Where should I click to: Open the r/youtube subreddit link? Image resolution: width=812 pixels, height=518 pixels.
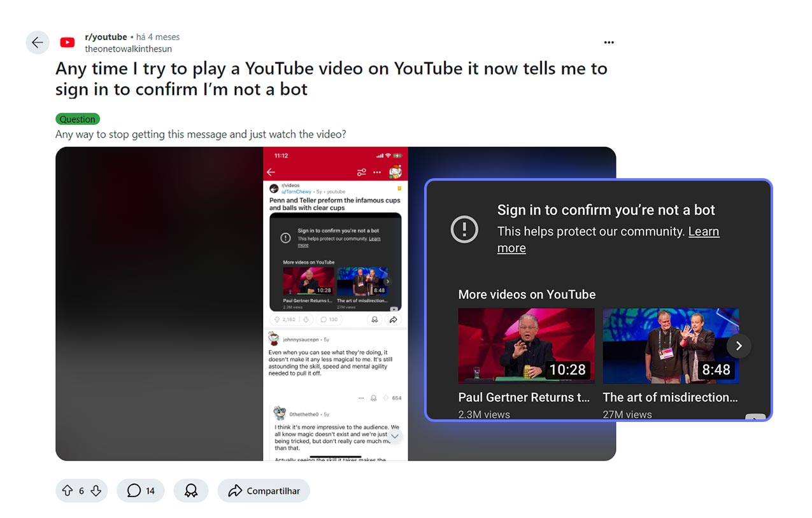pos(106,37)
